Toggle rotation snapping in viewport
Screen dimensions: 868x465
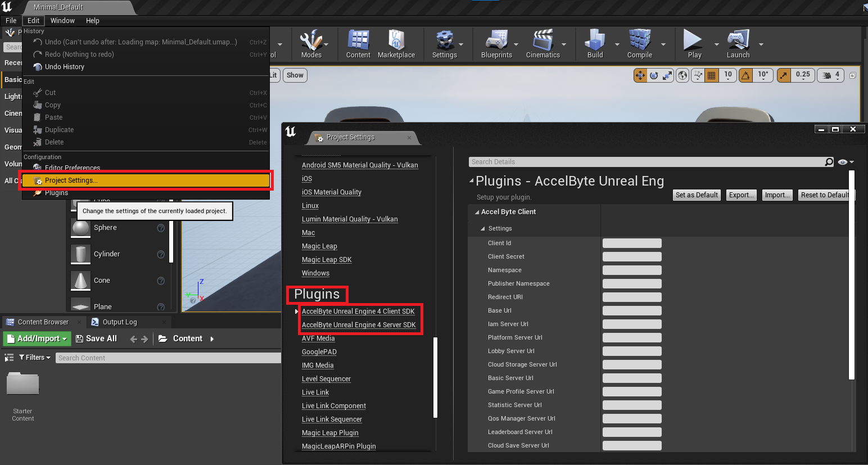click(x=745, y=75)
